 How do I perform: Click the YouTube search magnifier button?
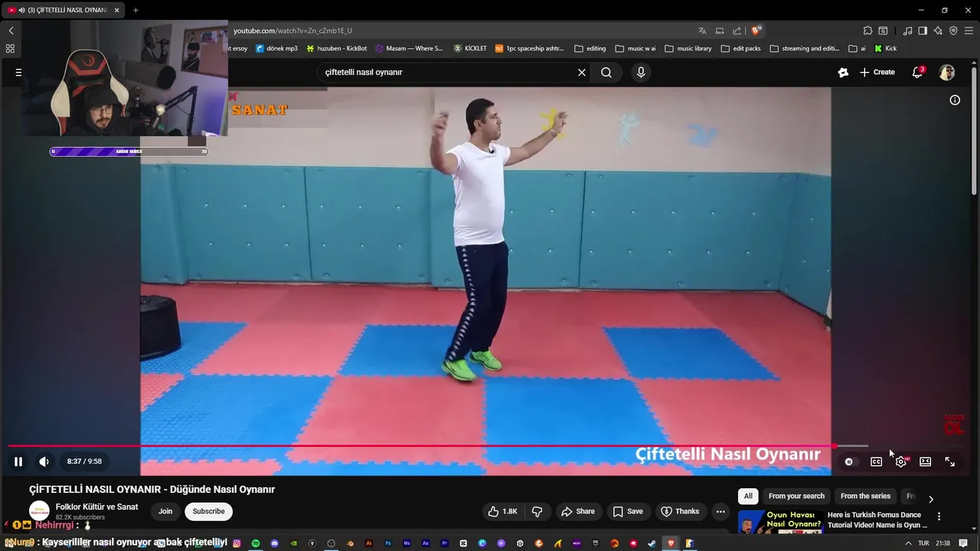tap(606, 72)
